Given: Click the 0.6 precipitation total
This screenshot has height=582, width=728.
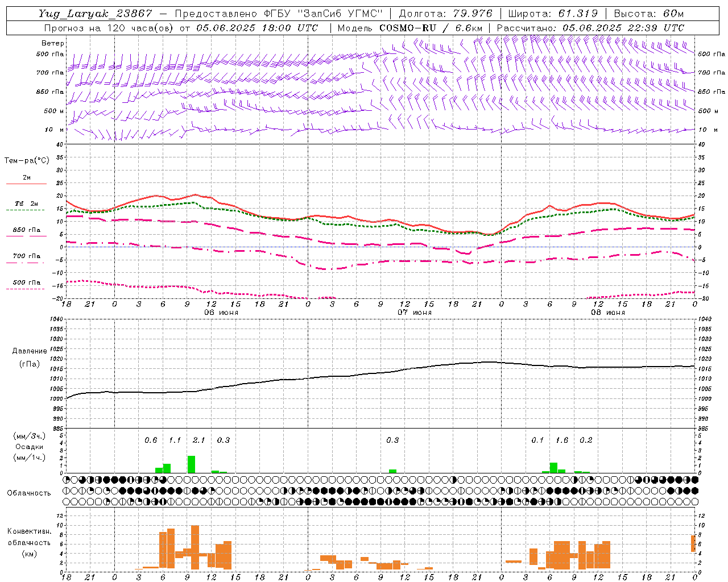Looking at the screenshot, I should click(x=151, y=440).
